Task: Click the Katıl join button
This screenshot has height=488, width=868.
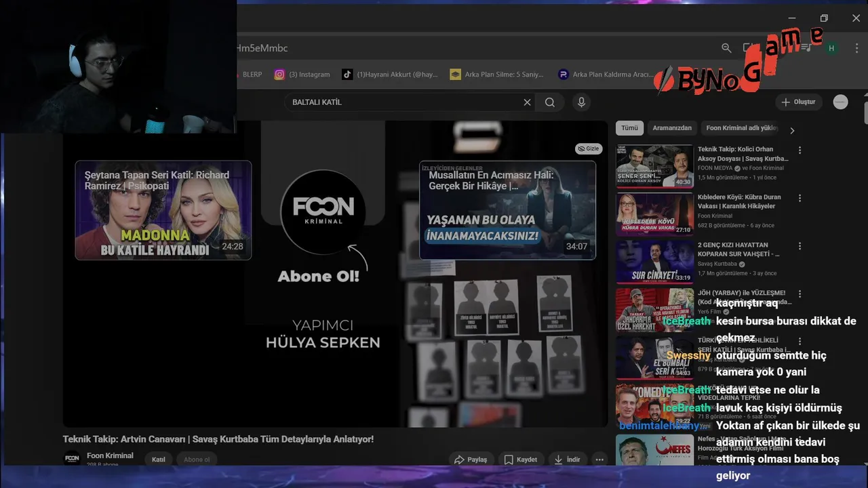Action: pos(159,460)
